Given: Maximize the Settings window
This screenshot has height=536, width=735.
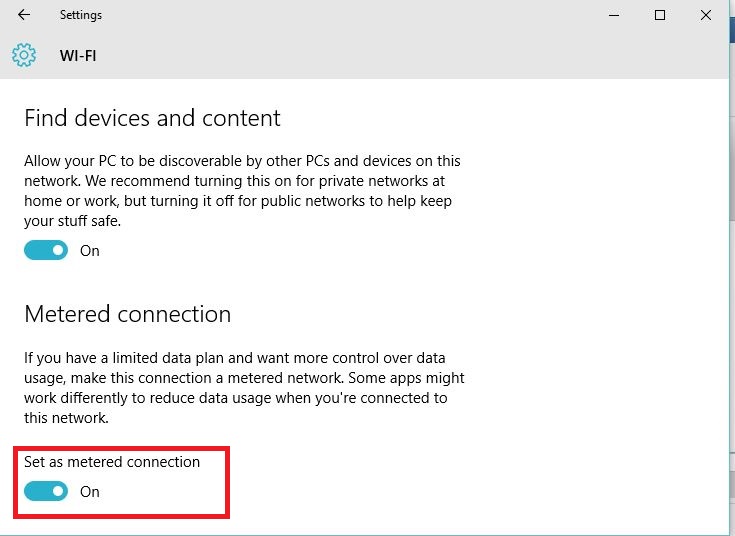Looking at the screenshot, I should (660, 15).
